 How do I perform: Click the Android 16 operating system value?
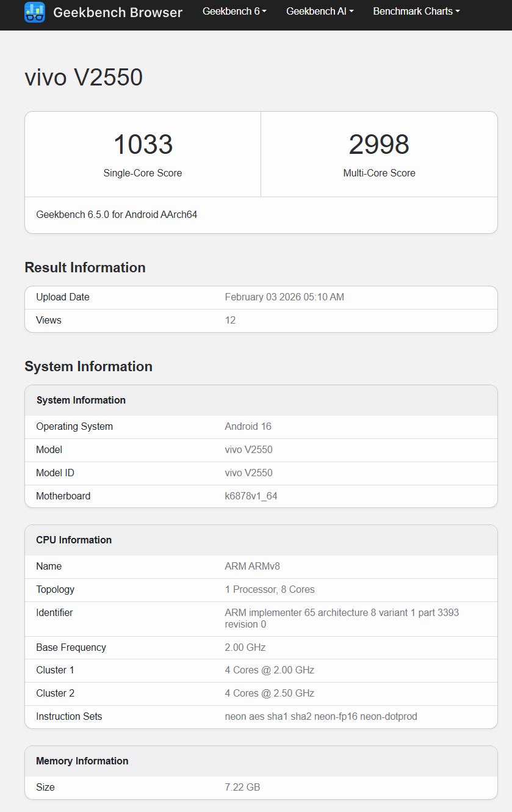pyautogui.click(x=248, y=427)
